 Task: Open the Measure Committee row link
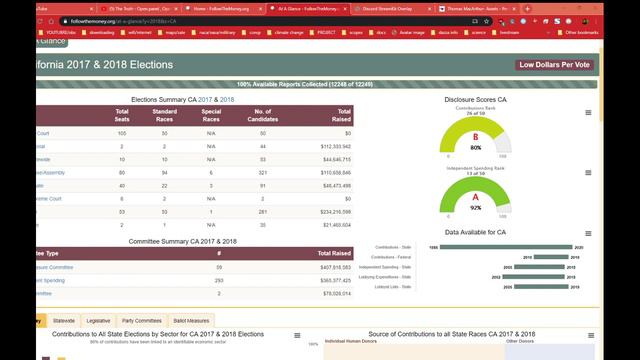tap(55, 267)
